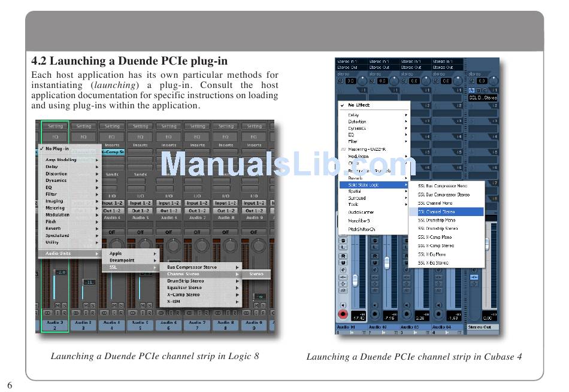This screenshot has width=569, height=392.
Task: Toggle monitor speaker on Audio 04
Action: [x=438, y=305]
